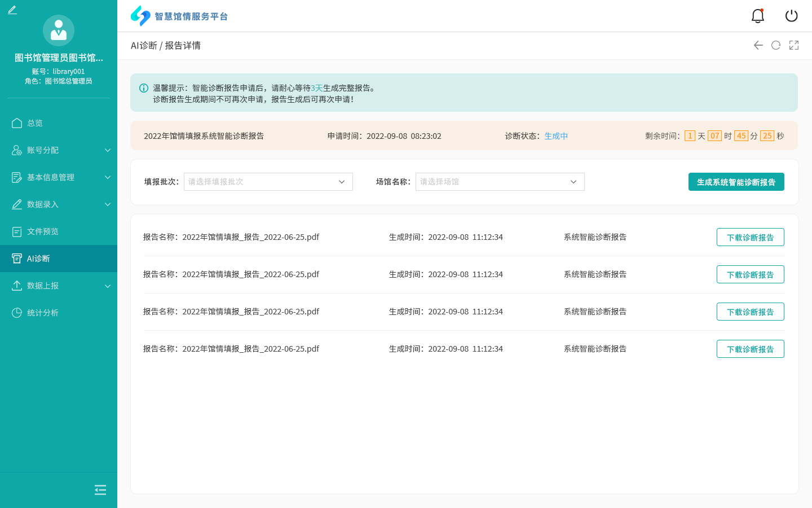Click the notification bell icon
Viewport: 812px width, 508px height.
[757, 16]
